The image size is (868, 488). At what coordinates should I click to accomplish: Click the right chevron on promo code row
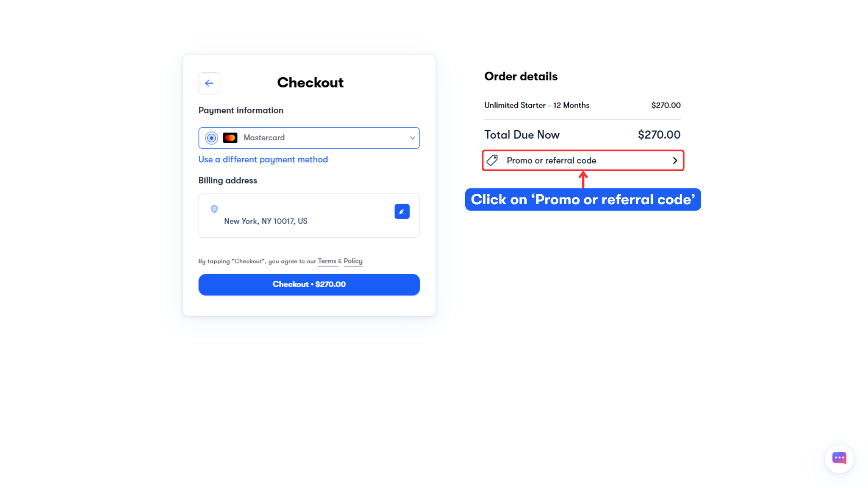click(x=675, y=160)
